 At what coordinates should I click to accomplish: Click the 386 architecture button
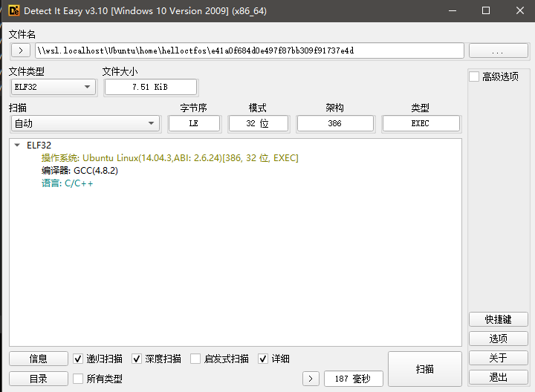[x=335, y=123]
